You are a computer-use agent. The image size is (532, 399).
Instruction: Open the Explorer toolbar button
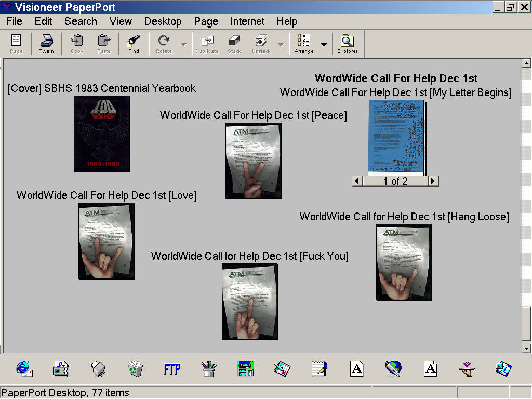point(348,44)
